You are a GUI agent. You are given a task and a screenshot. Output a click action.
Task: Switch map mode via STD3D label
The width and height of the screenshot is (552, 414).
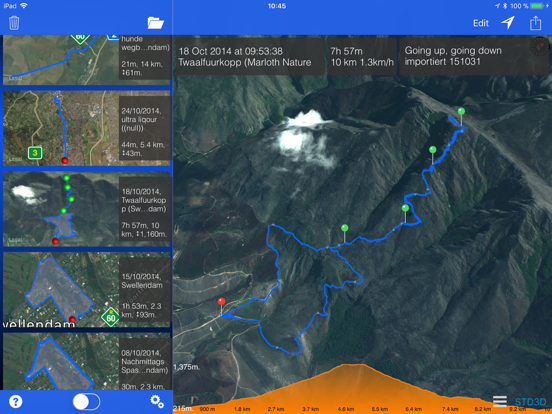[531, 402]
